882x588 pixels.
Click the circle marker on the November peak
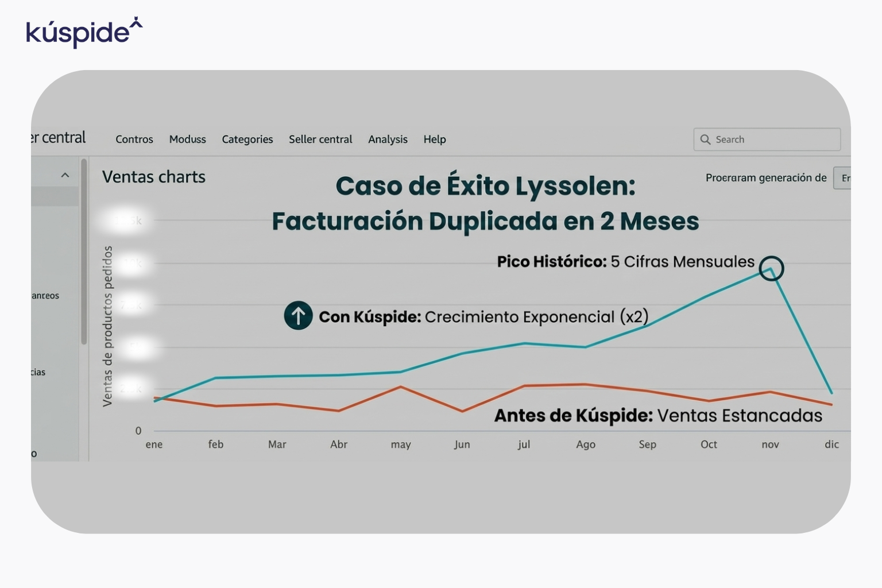coord(772,269)
